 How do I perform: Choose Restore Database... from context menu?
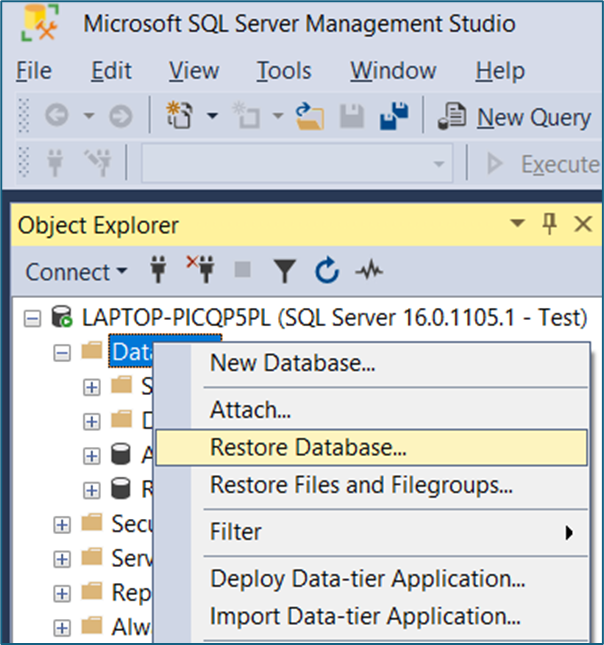(372, 448)
